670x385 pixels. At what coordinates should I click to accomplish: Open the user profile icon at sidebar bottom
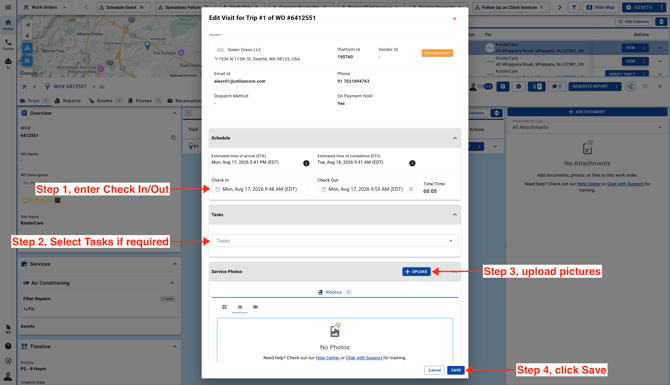8,376
